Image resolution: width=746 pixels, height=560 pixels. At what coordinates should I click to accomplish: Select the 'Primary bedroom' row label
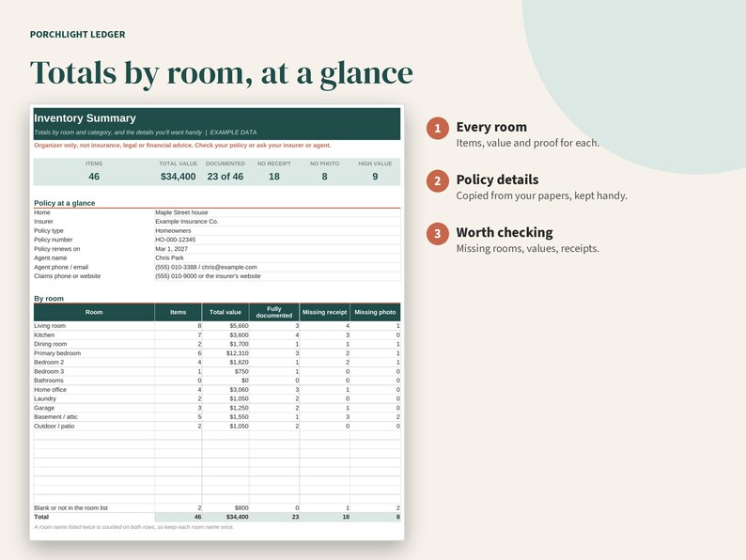tap(57, 353)
